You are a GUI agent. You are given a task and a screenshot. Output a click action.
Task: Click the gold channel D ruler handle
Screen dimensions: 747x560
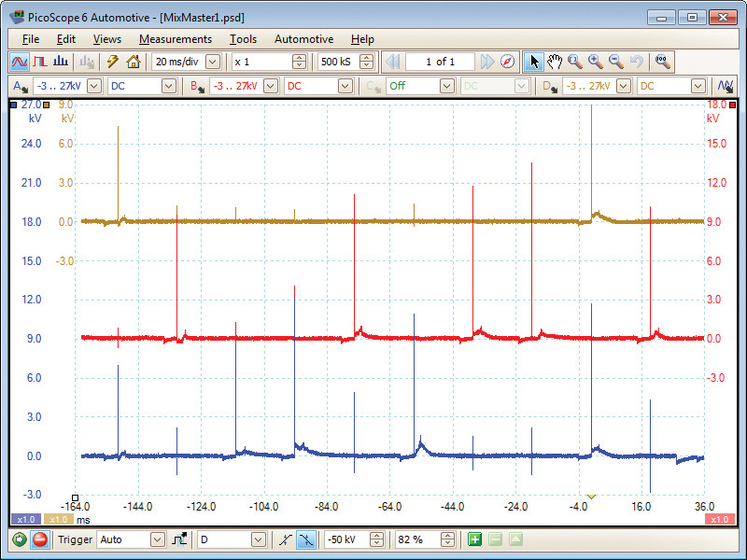(46, 105)
